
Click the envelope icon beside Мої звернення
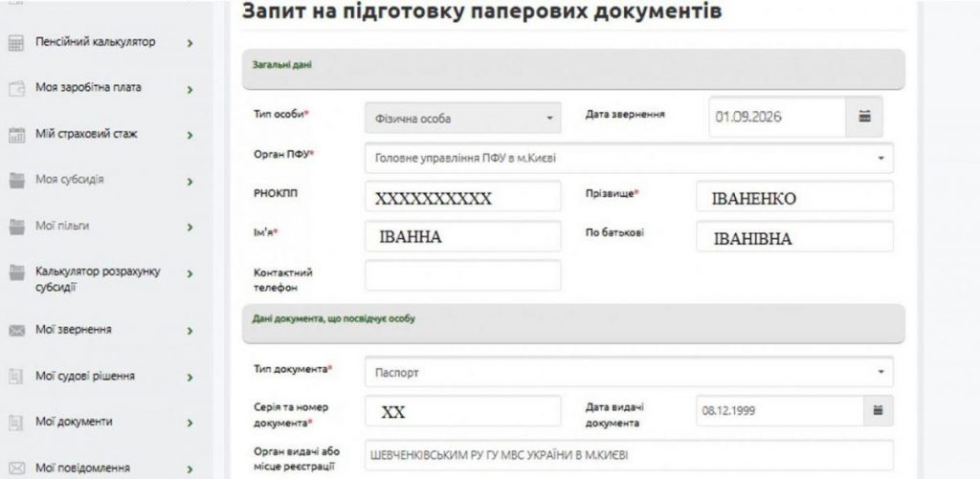point(17,331)
